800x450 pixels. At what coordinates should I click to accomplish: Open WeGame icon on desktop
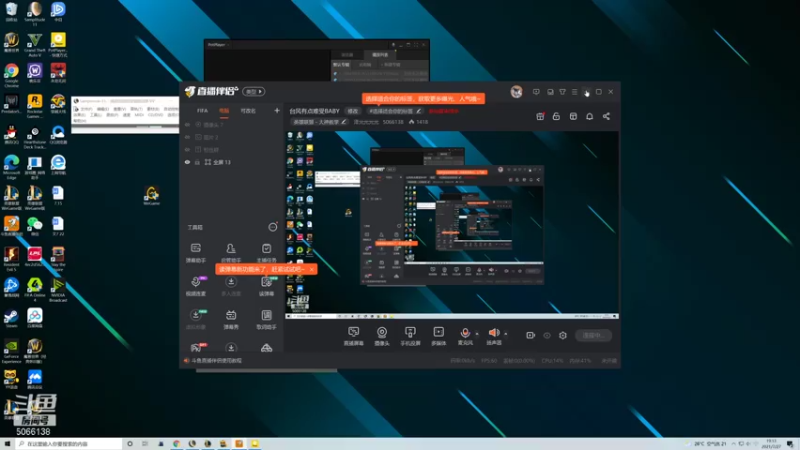[x=152, y=196]
